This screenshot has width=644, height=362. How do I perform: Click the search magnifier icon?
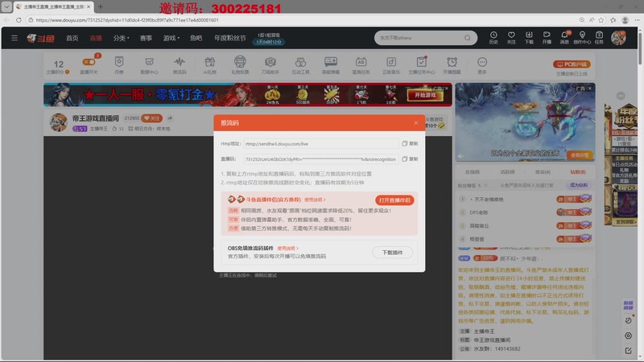pyautogui.click(x=468, y=38)
